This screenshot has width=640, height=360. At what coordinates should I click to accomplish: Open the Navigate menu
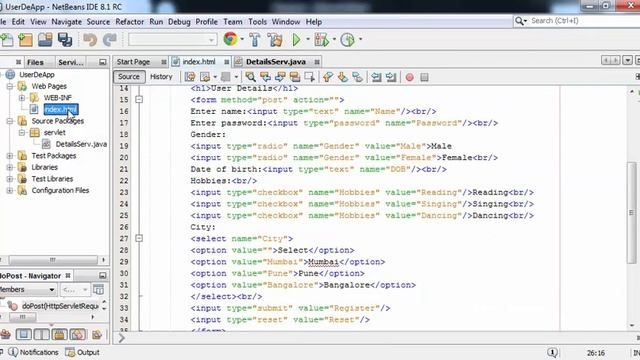pos(67,22)
